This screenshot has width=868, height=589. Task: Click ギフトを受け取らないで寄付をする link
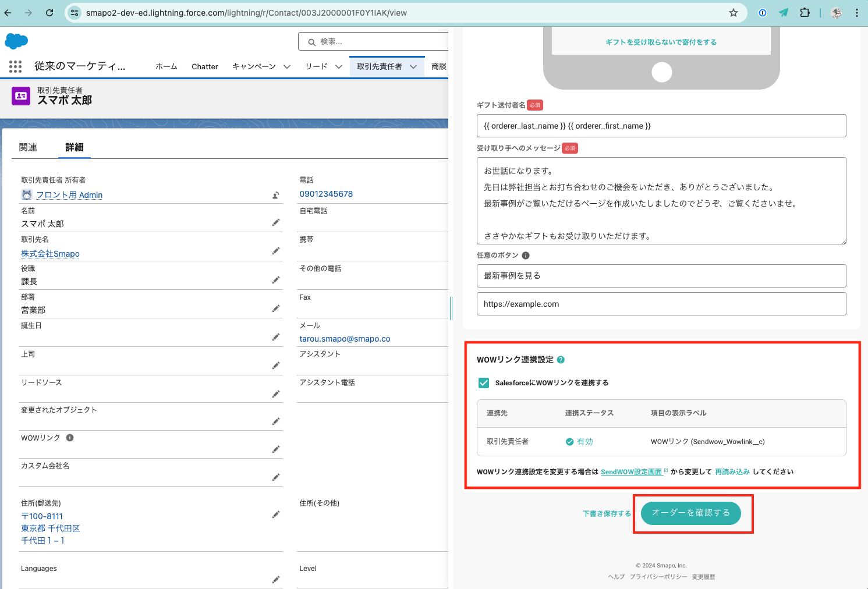(661, 42)
